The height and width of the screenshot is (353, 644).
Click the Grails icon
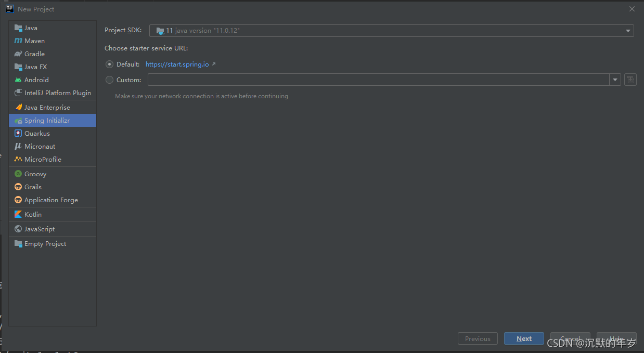click(18, 187)
